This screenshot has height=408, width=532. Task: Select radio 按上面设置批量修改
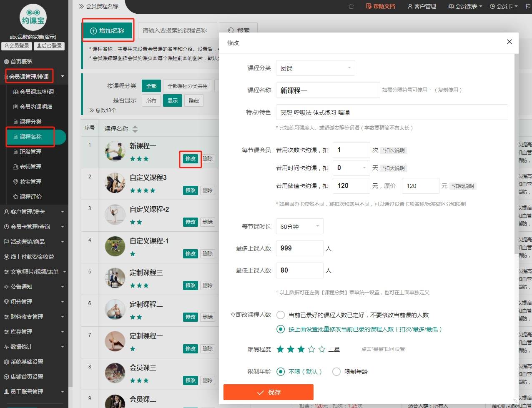pos(281,329)
